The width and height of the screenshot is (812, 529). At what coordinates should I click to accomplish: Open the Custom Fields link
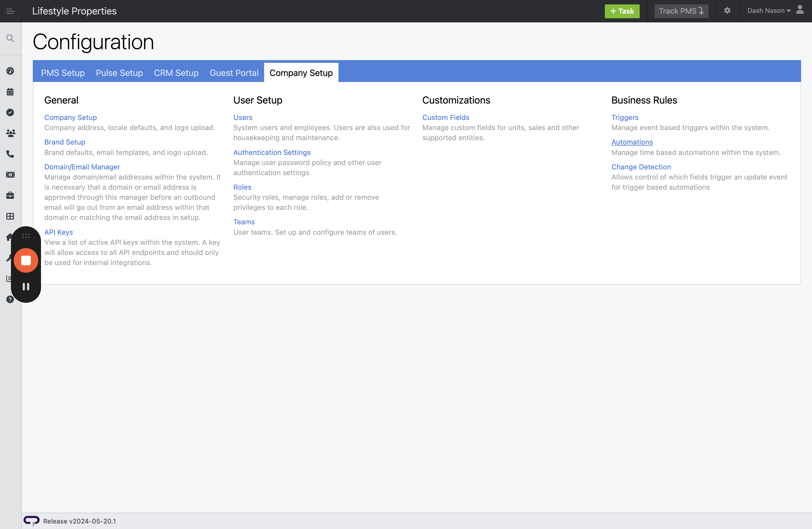446,117
